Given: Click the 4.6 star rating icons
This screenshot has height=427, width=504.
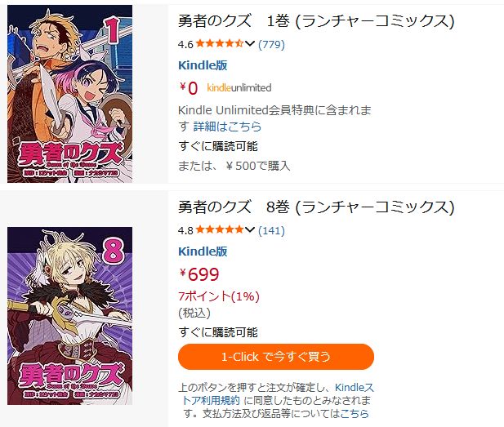Looking at the screenshot, I should click(220, 44).
